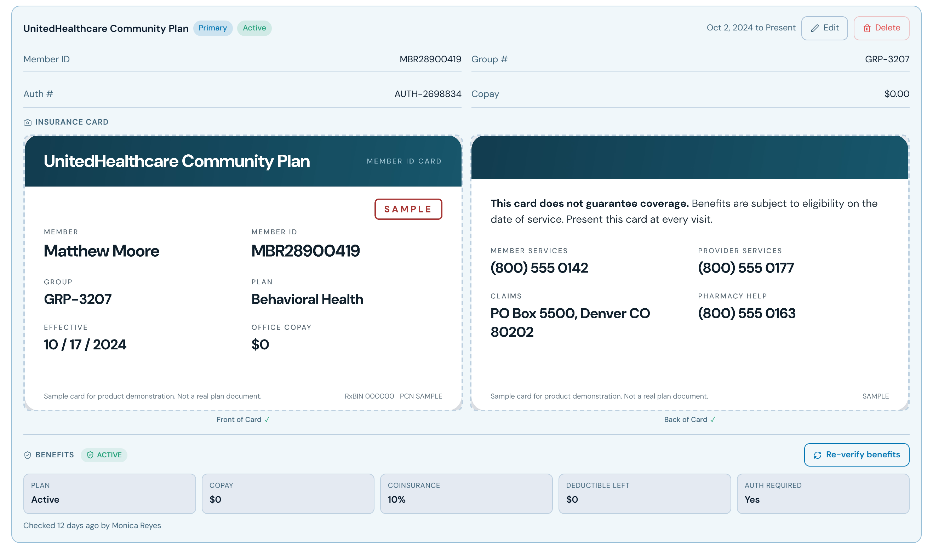Click the checkmark next to Back of Card
Viewport: 933px width, 560px height.
tap(712, 419)
